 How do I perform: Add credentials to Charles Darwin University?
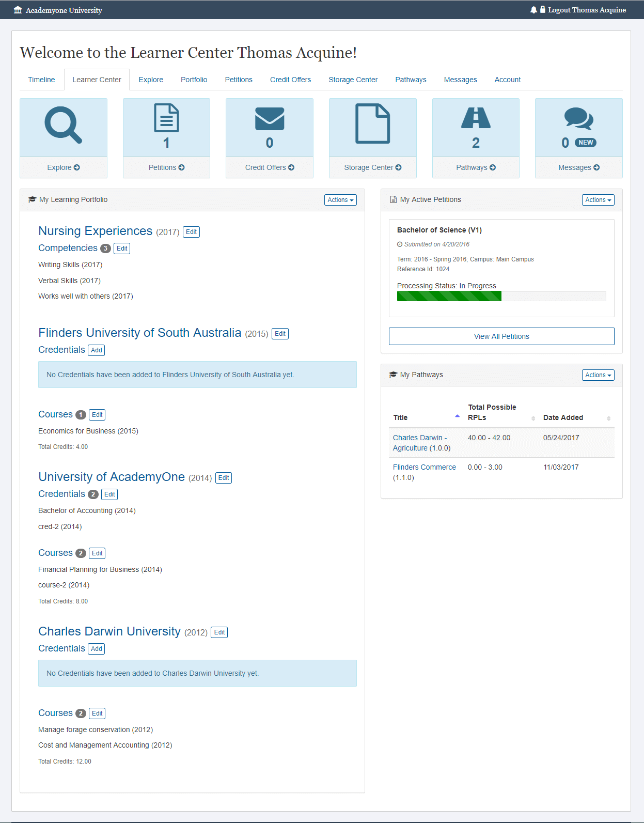tap(97, 649)
